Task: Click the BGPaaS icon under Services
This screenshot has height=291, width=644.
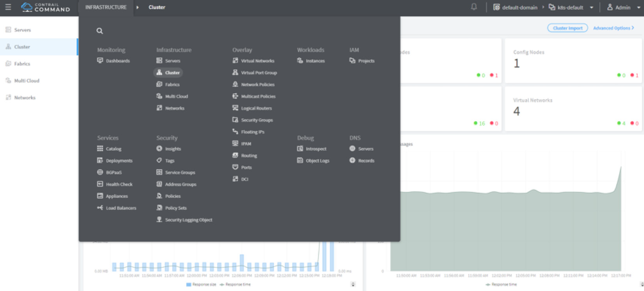Action: tap(100, 172)
